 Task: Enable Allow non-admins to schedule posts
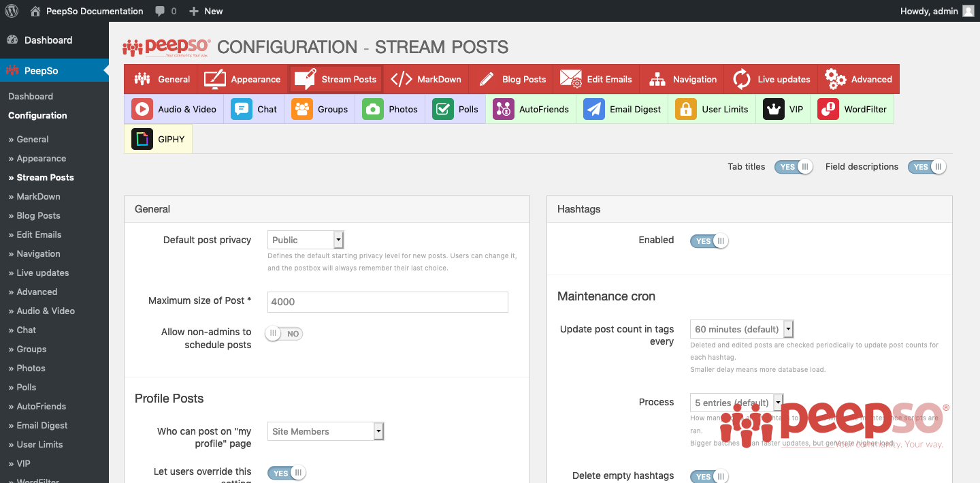284,334
